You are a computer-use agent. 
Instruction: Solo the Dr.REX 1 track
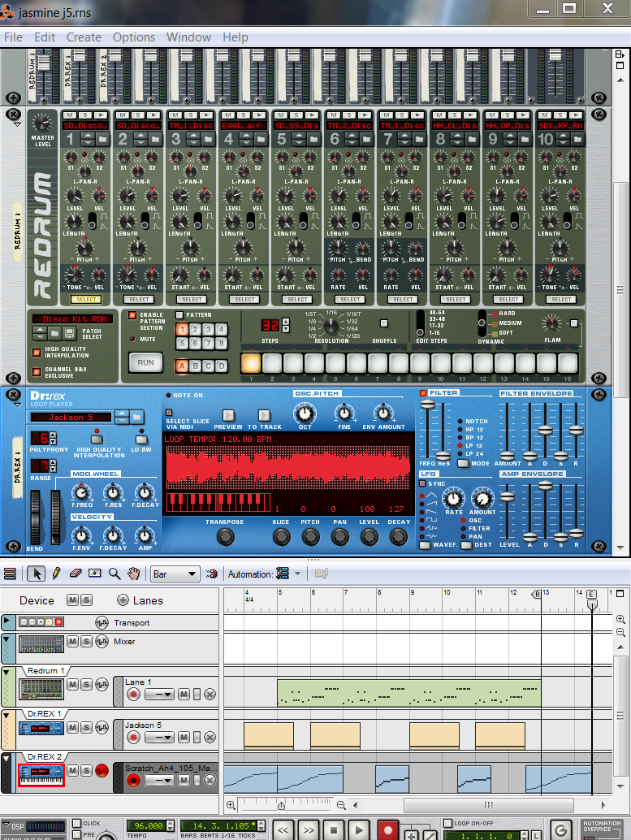coord(86,728)
